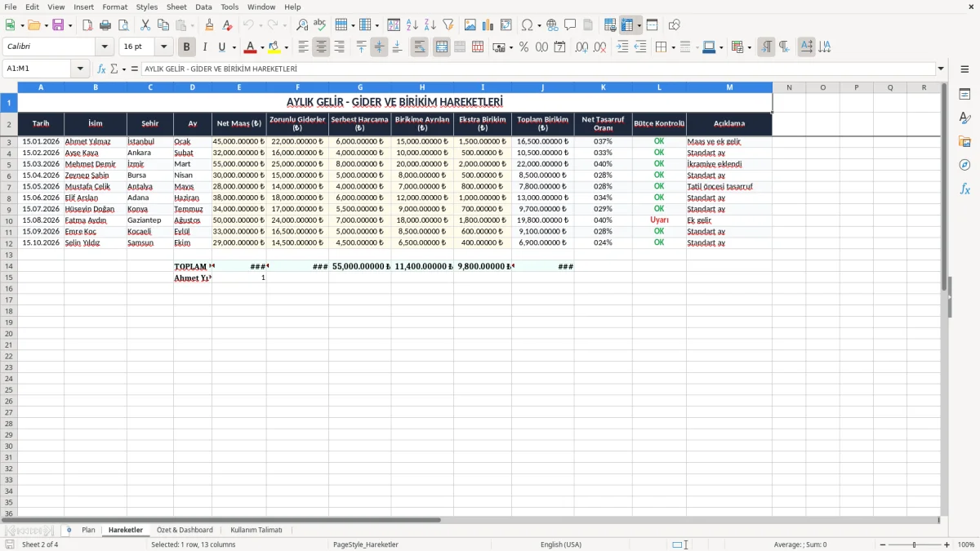
Task: Click row header 10
Action: 9,220
